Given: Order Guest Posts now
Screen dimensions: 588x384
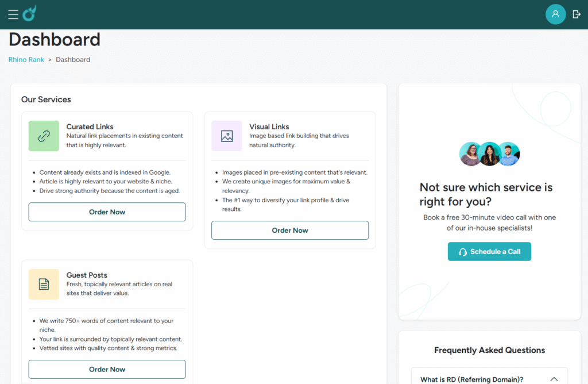Looking at the screenshot, I should (x=107, y=370).
